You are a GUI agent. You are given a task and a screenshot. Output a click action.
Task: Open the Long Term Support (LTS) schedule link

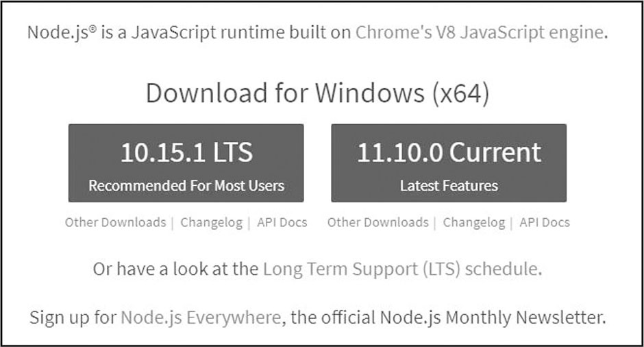tap(401, 270)
